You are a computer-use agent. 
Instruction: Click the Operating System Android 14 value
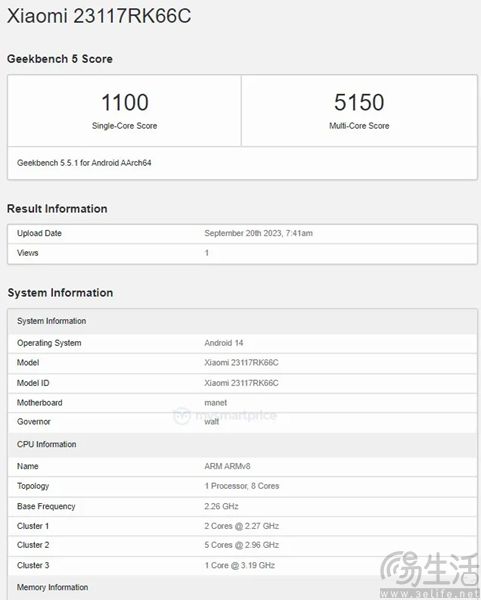coord(224,343)
